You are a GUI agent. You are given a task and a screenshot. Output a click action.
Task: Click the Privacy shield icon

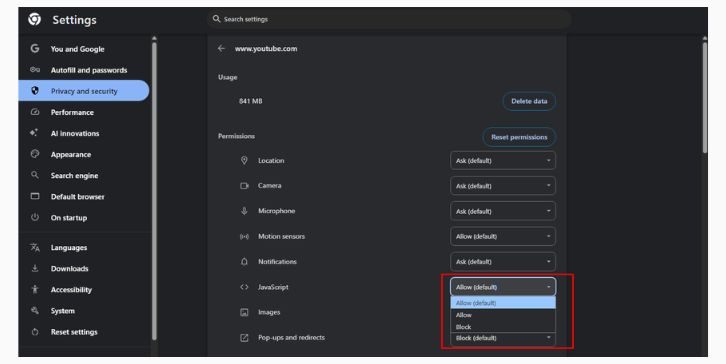click(35, 91)
